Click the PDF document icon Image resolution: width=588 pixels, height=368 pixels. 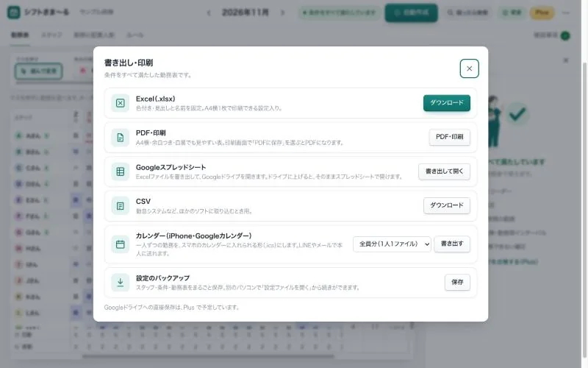point(121,138)
